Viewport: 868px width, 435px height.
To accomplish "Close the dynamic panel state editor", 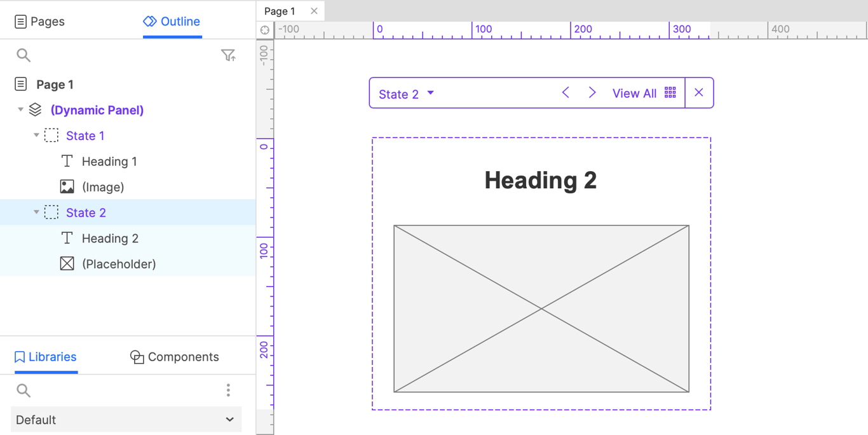I will (x=699, y=93).
